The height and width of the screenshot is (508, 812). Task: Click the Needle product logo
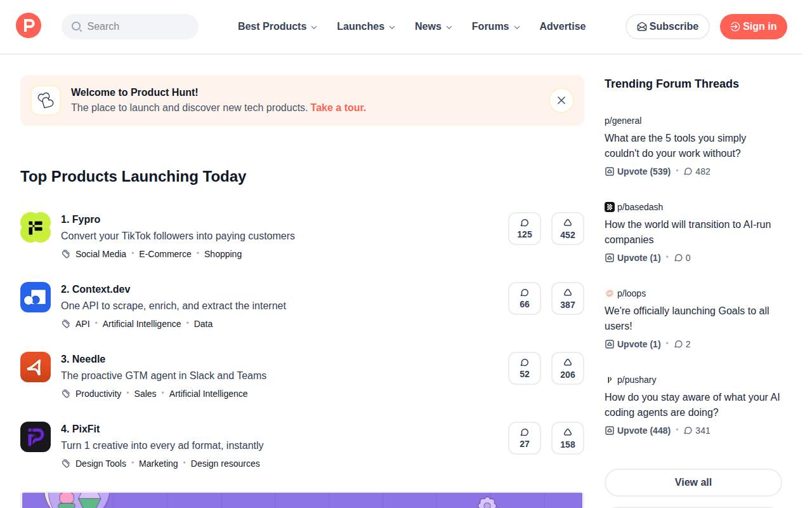(36, 367)
